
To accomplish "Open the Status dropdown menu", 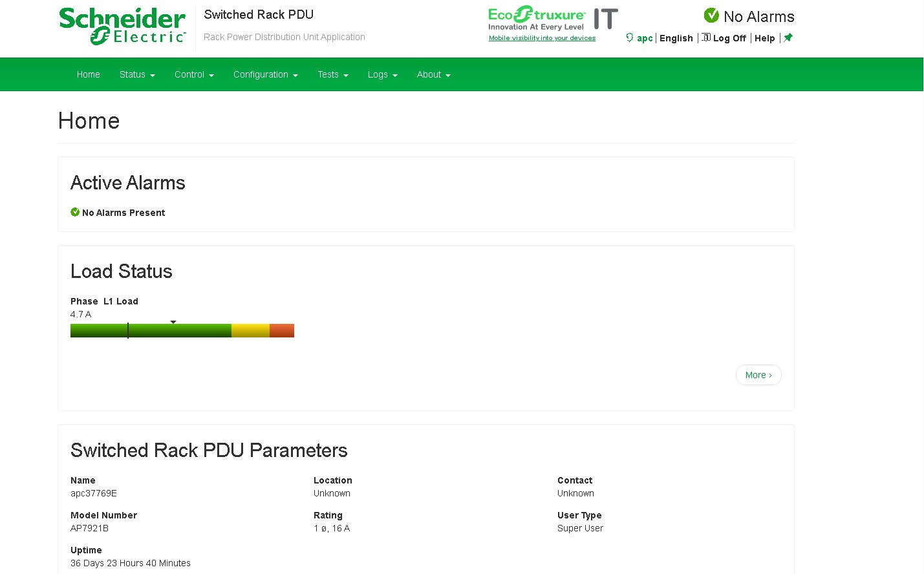I will pyautogui.click(x=137, y=74).
